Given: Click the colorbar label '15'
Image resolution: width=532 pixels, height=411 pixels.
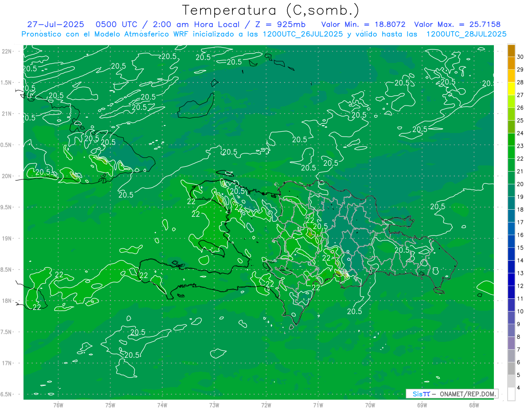Looking at the screenshot, I should [x=520, y=248].
